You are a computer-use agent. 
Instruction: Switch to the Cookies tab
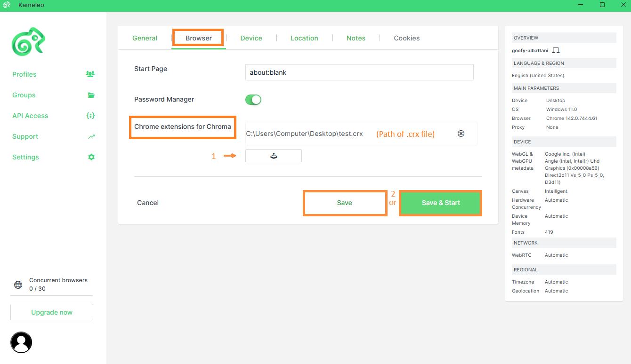[x=407, y=38]
